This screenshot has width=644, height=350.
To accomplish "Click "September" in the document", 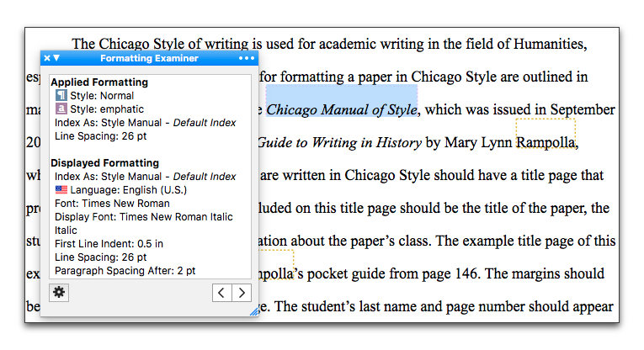I will click(583, 109).
